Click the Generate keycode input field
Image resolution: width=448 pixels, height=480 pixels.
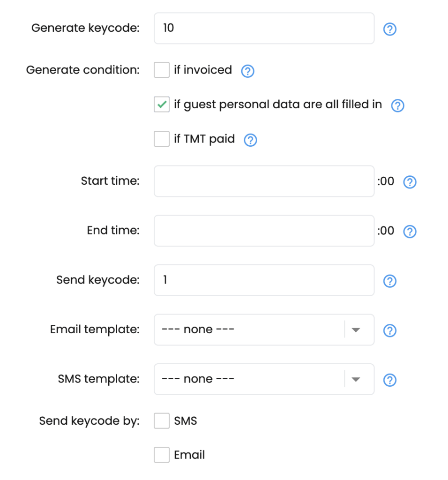pos(264,28)
